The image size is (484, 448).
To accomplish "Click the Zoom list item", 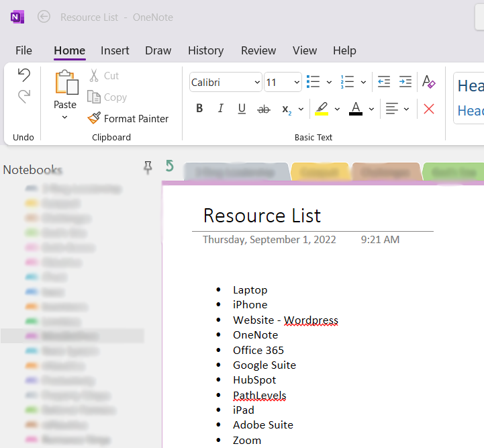I will [247, 441].
